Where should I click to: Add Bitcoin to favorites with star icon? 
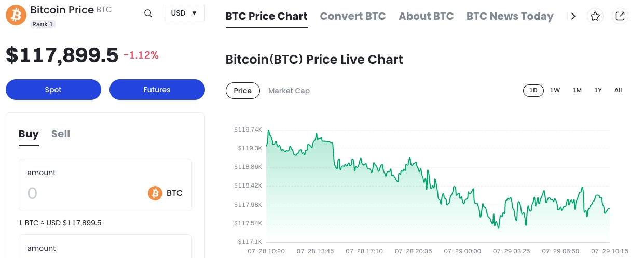pyautogui.click(x=595, y=16)
